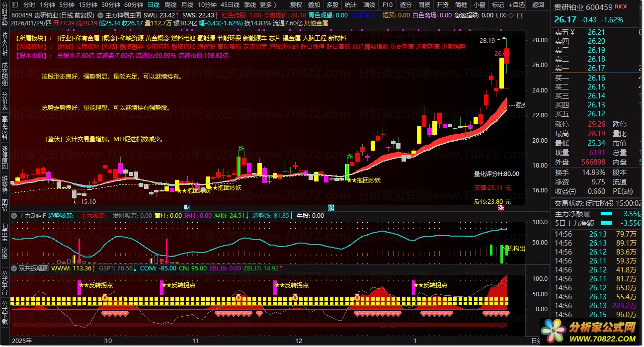Open the 公式下载 sidebar tab
Image resolution: width=644 pixels, height=347 pixels.
pyautogui.click(x=5, y=312)
